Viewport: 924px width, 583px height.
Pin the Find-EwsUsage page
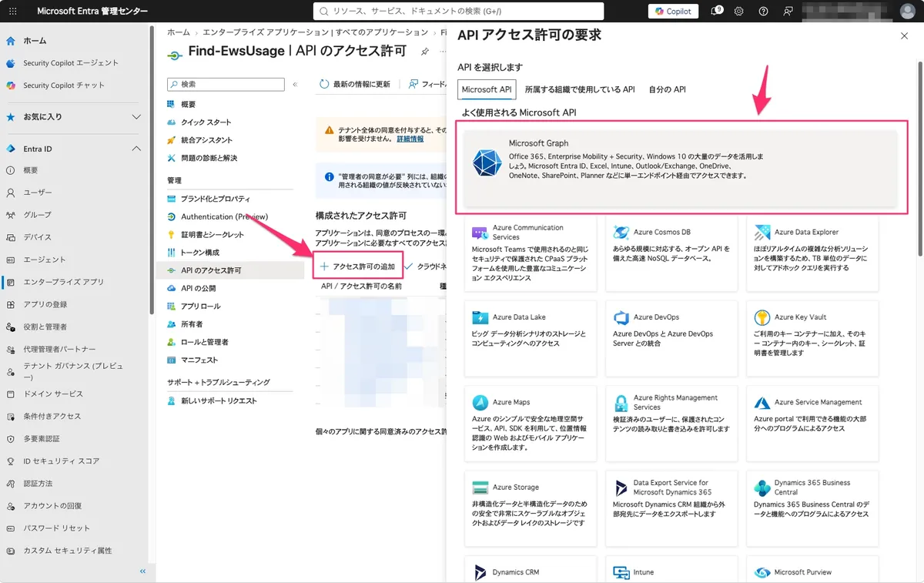click(x=425, y=52)
